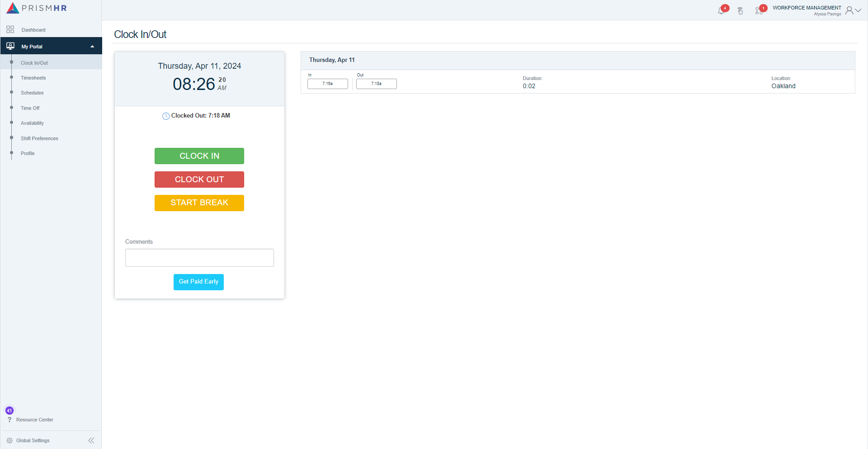Select the Dashboard grid icon

tap(10, 29)
